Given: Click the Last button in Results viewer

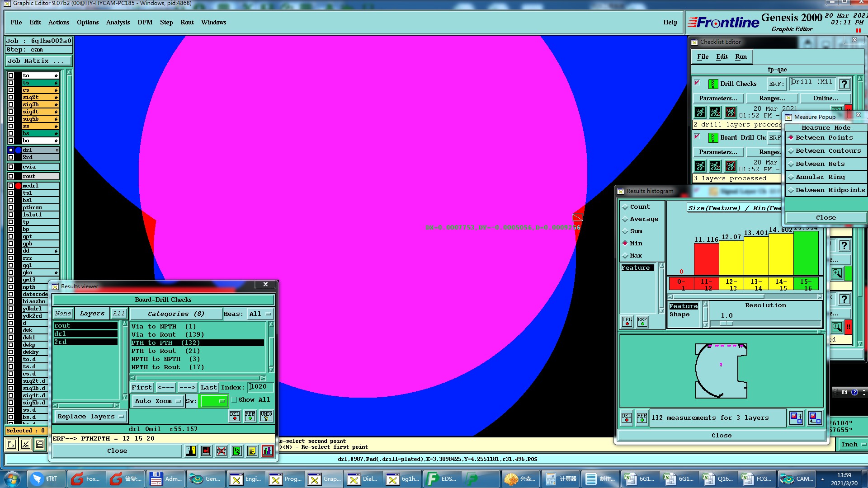Looking at the screenshot, I should click(x=208, y=388).
